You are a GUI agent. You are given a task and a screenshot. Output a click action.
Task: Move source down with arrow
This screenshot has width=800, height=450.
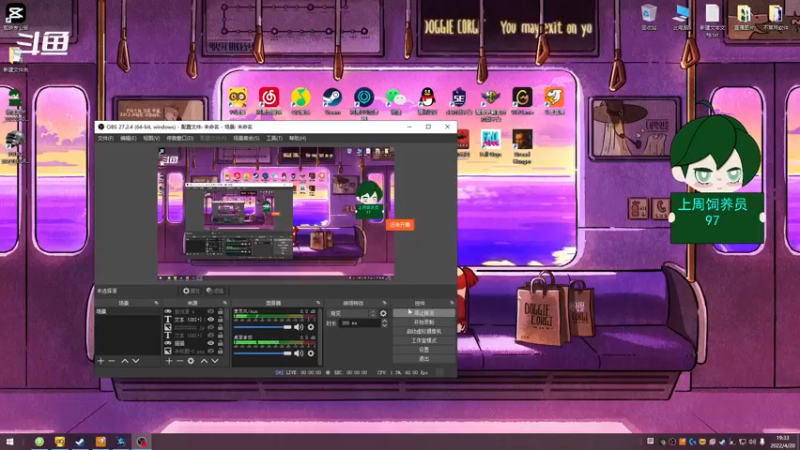click(215, 361)
